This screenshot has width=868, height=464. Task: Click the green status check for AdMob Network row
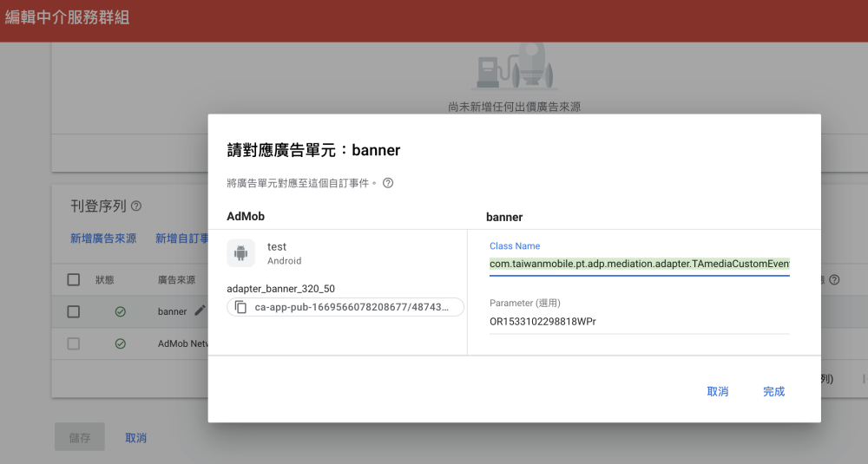[120, 344]
